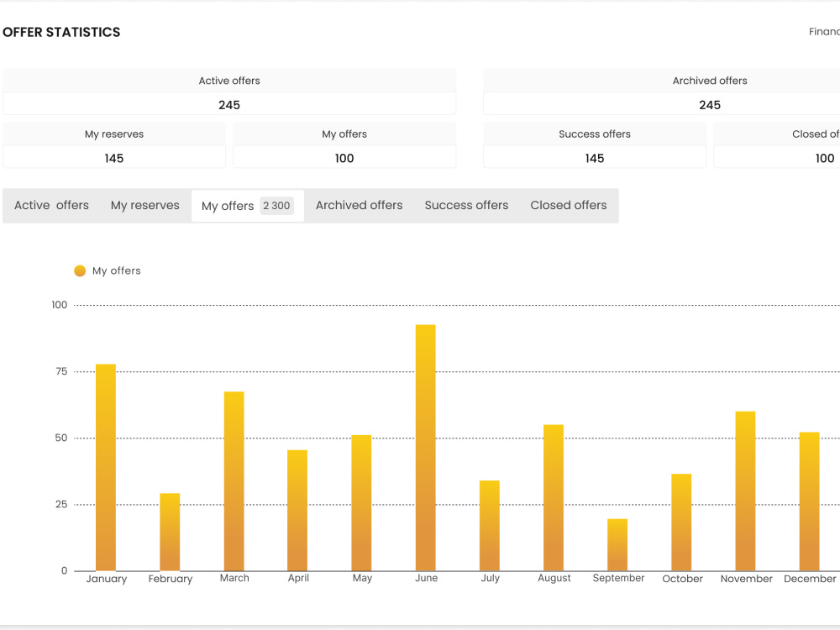Select the May bar in chart
The width and height of the screenshot is (840, 630).
361,502
